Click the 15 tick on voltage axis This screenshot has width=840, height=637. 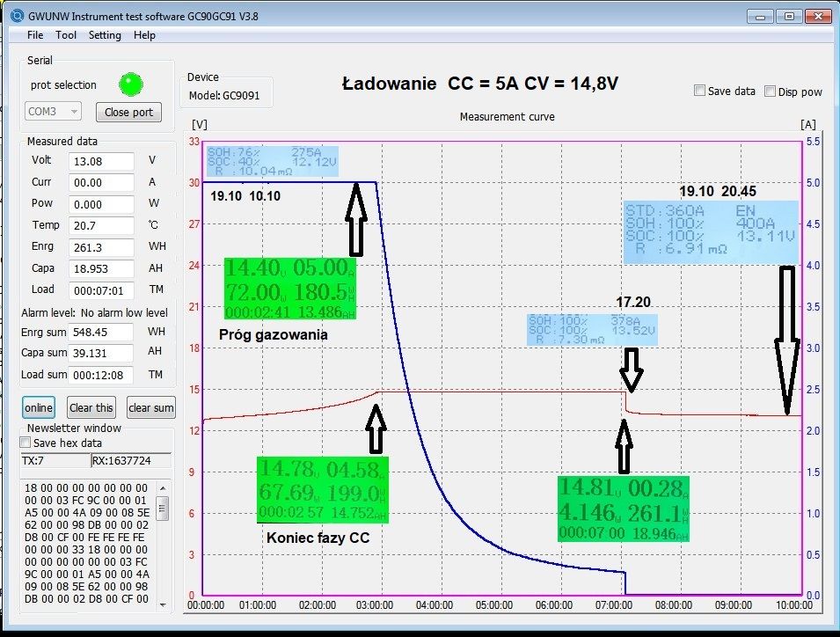coord(194,390)
